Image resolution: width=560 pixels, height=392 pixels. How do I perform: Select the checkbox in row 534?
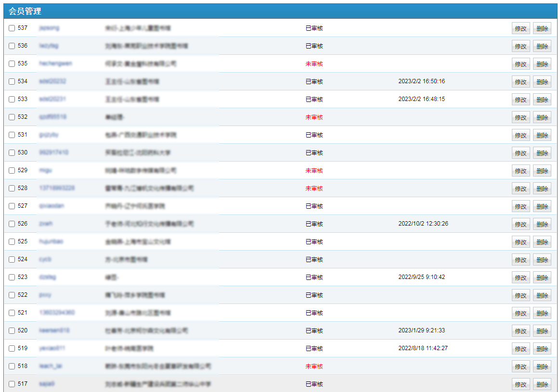12,82
